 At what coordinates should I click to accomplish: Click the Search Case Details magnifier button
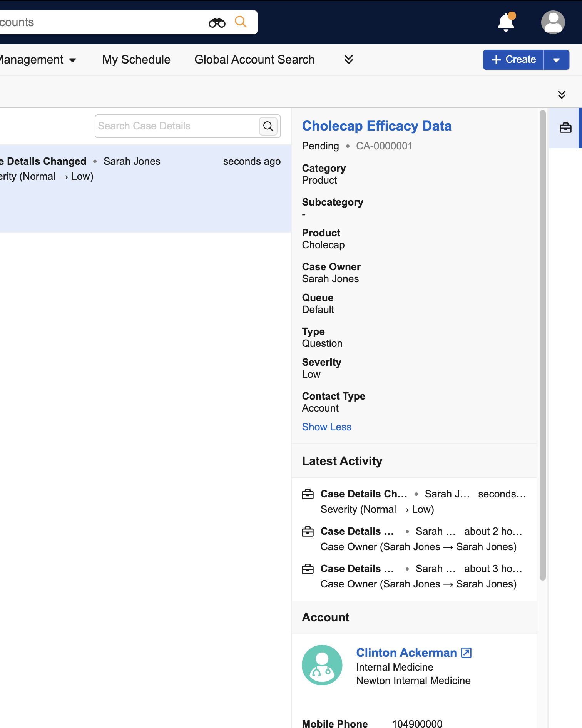(268, 126)
